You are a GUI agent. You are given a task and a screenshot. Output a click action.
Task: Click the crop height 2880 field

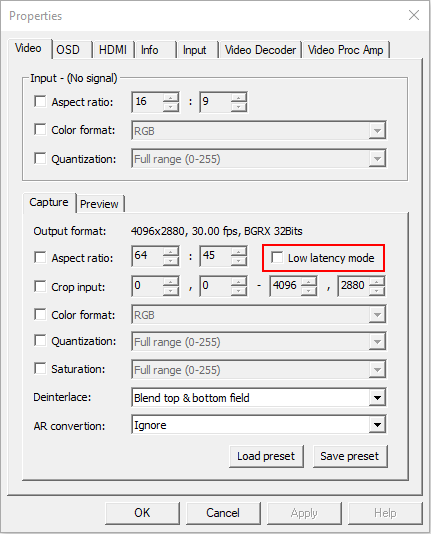(353, 286)
